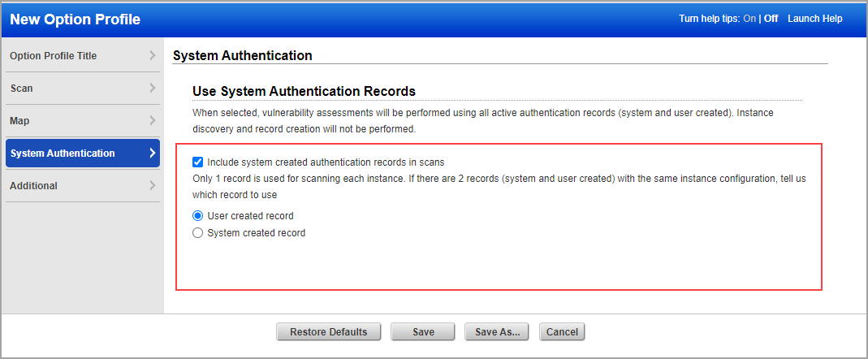Choose the System created record option
Screen dimensions: 868x359
pyautogui.click(x=197, y=233)
